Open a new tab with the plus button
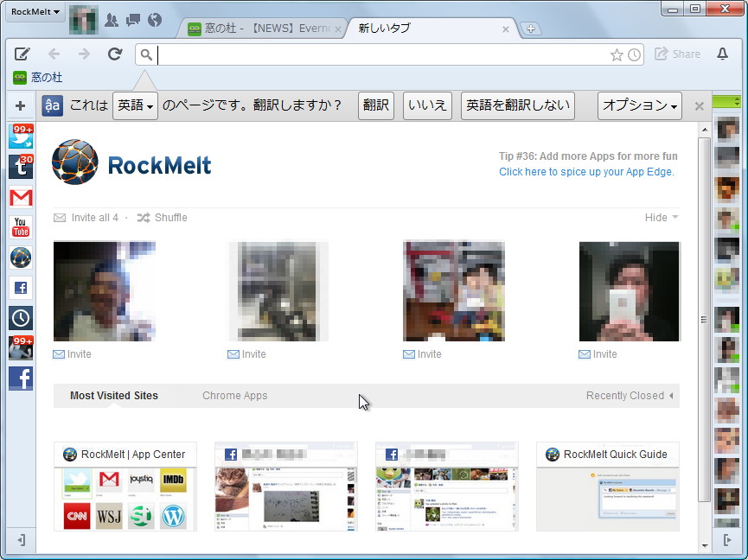The width and height of the screenshot is (748, 560). tap(530, 29)
